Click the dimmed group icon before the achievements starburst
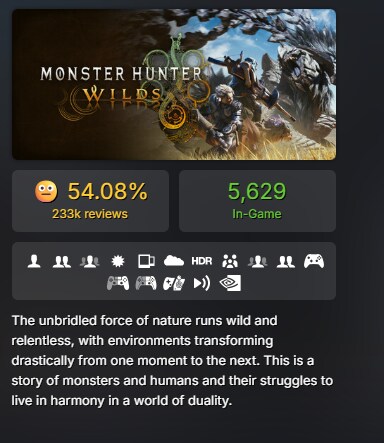The image size is (384, 443). coord(90,261)
